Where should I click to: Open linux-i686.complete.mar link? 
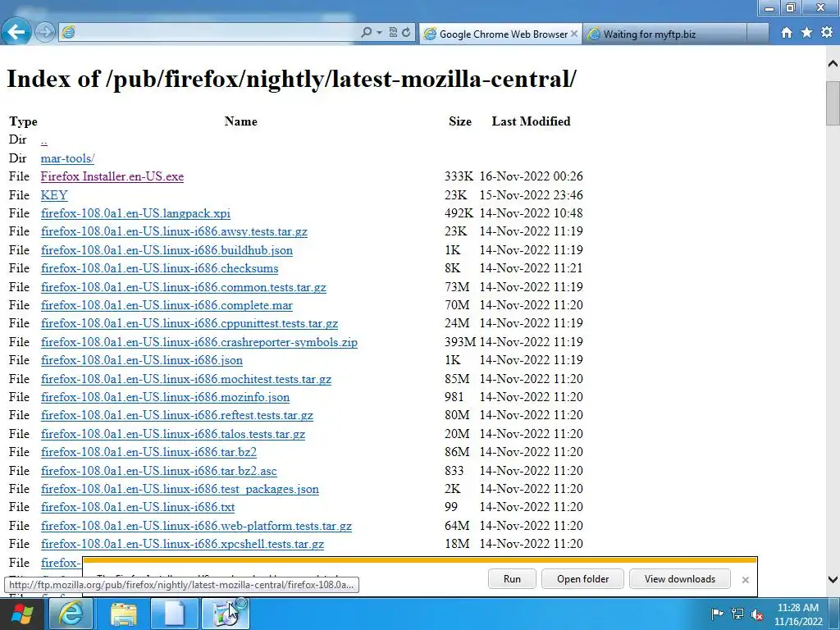click(x=167, y=305)
